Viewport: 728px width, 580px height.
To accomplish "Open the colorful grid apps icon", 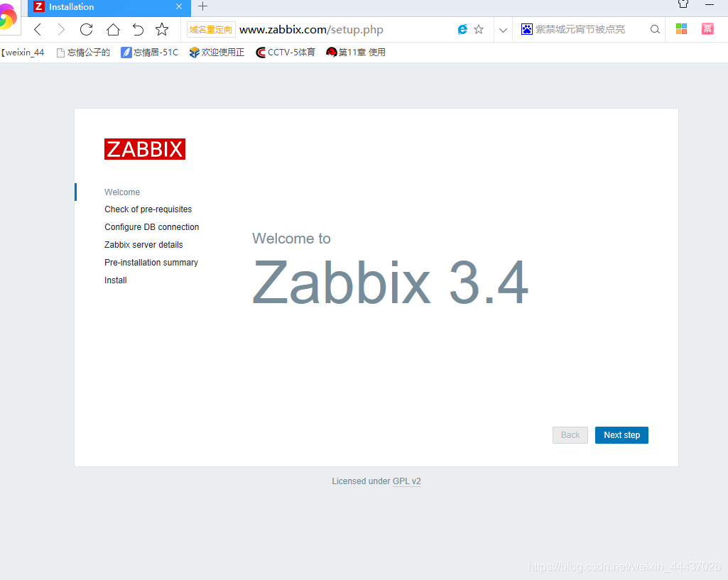I will tap(681, 29).
